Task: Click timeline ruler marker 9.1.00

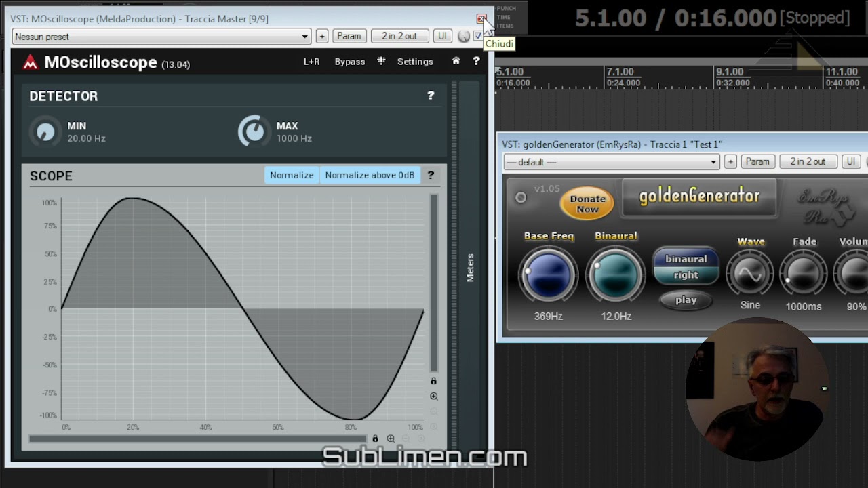Action: tap(730, 72)
